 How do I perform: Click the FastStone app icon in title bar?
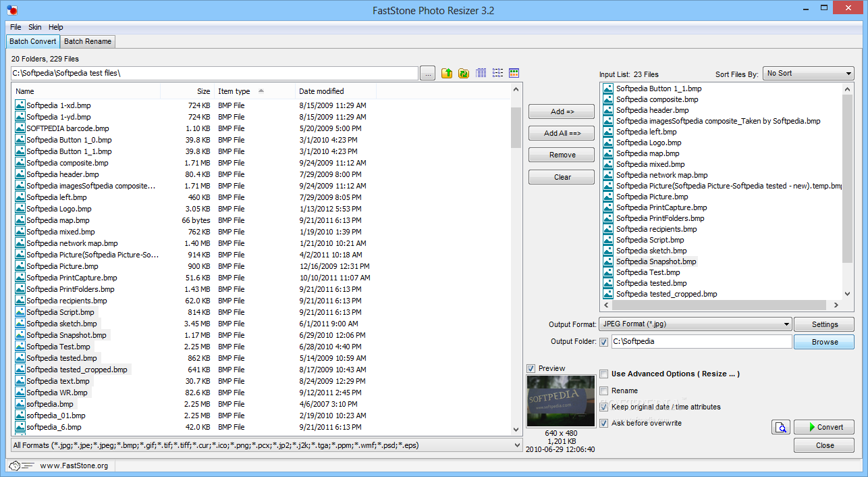click(11, 10)
